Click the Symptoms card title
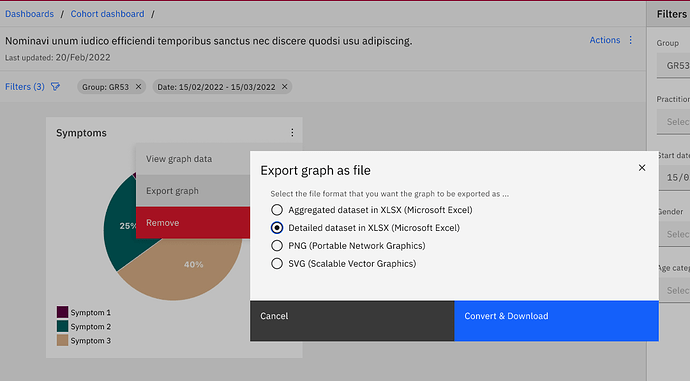Viewport: 690px width, 381px height. (x=81, y=133)
